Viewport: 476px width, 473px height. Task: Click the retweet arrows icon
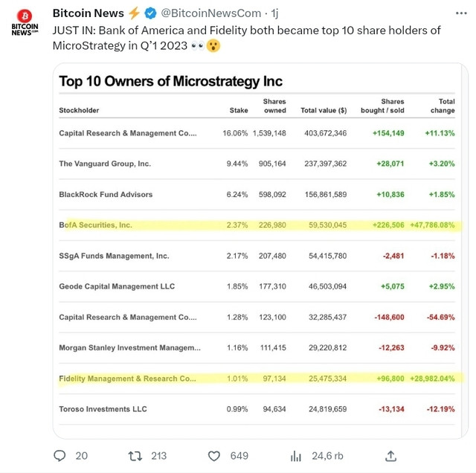(135, 456)
